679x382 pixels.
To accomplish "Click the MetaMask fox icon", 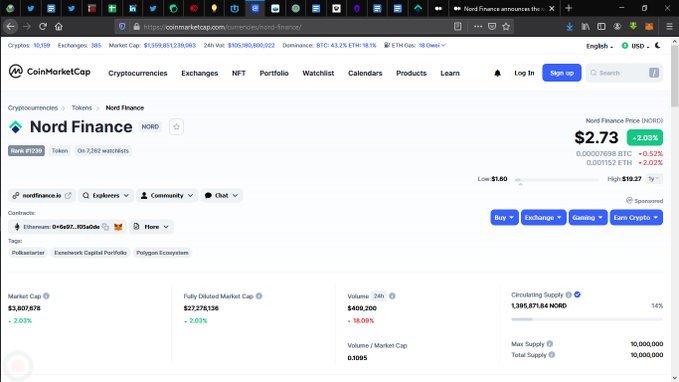I will pos(118,227).
